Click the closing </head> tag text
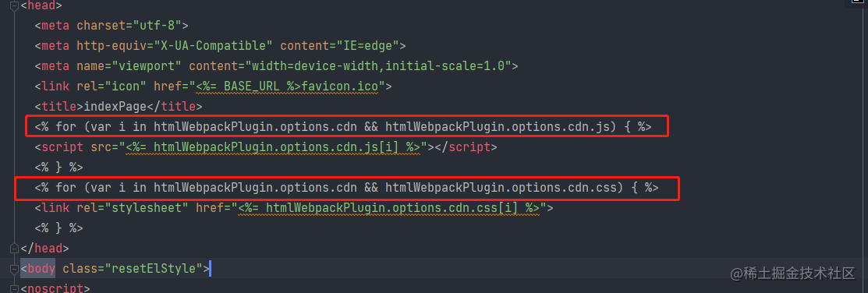The height and width of the screenshot is (293, 868). click(44, 249)
